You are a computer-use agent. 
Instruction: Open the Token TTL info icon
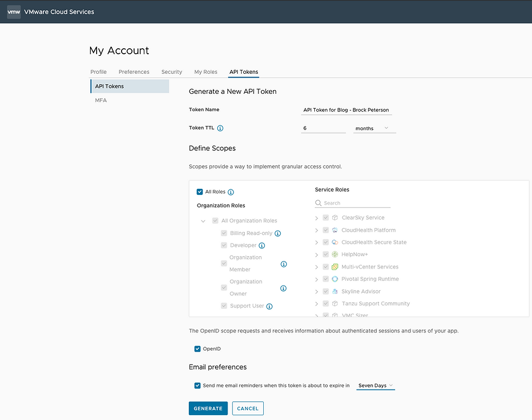(x=220, y=128)
